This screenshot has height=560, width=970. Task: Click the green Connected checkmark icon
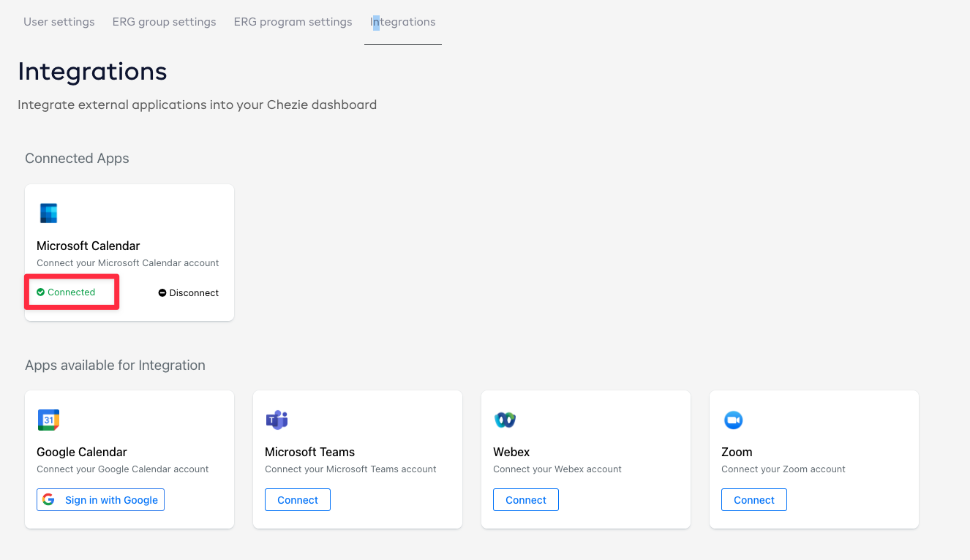pos(41,292)
